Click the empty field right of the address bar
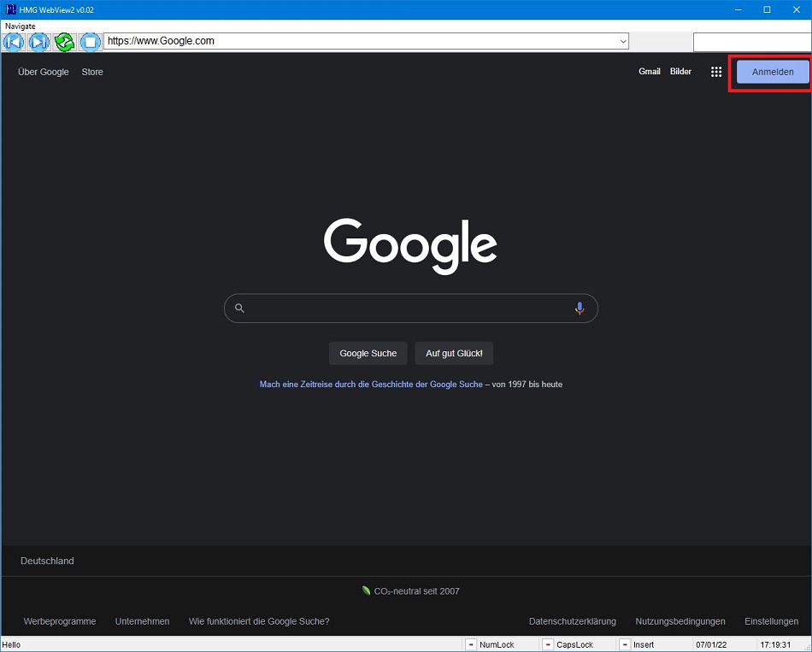 (752, 42)
